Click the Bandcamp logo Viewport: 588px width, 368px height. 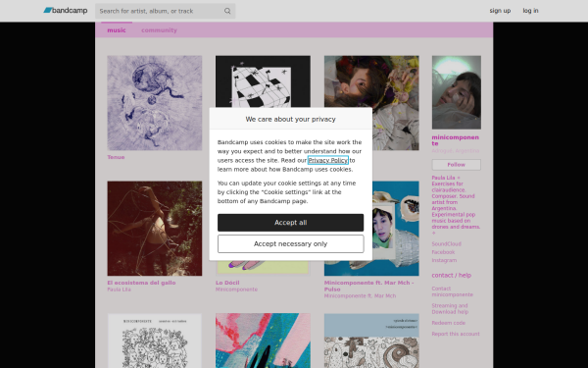pos(66,11)
